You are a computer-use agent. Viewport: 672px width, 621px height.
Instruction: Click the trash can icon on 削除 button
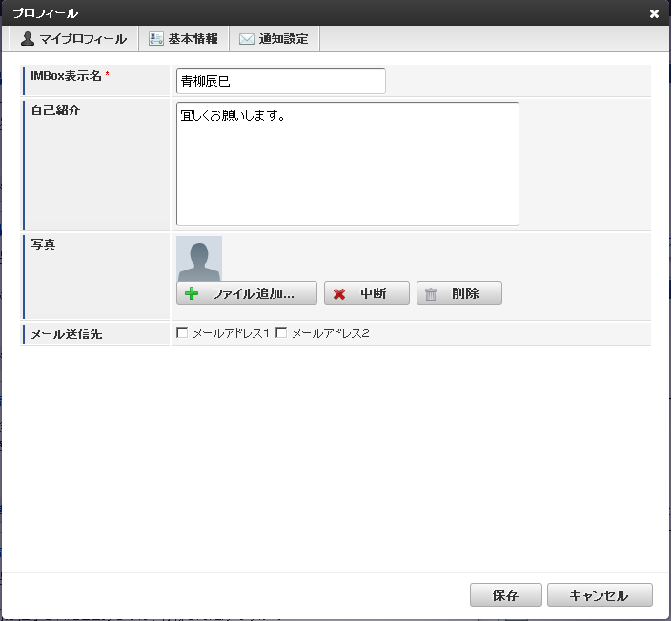(x=431, y=294)
